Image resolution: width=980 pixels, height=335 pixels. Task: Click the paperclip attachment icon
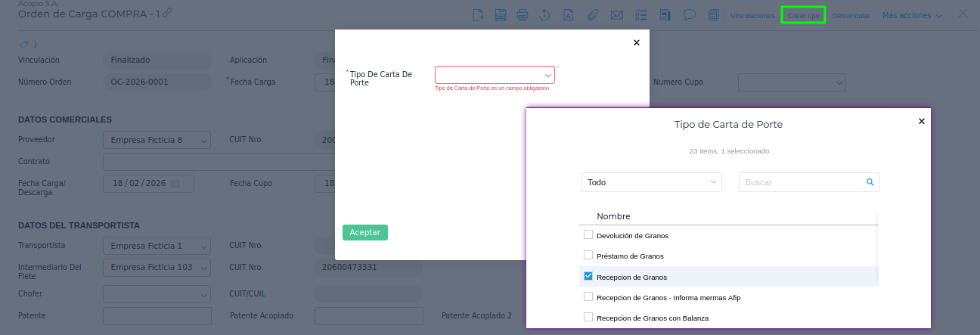pyautogui.click(x=593, y=15)
